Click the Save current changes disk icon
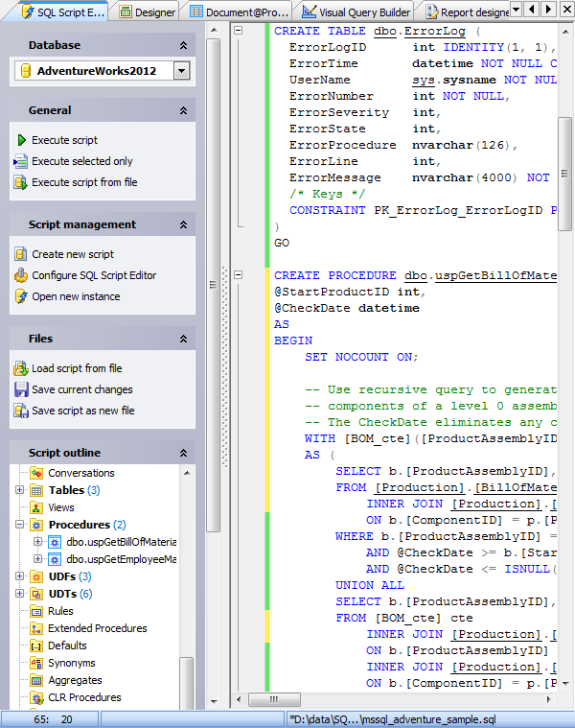This screenshot has width=575, height=728. (21, 389)
